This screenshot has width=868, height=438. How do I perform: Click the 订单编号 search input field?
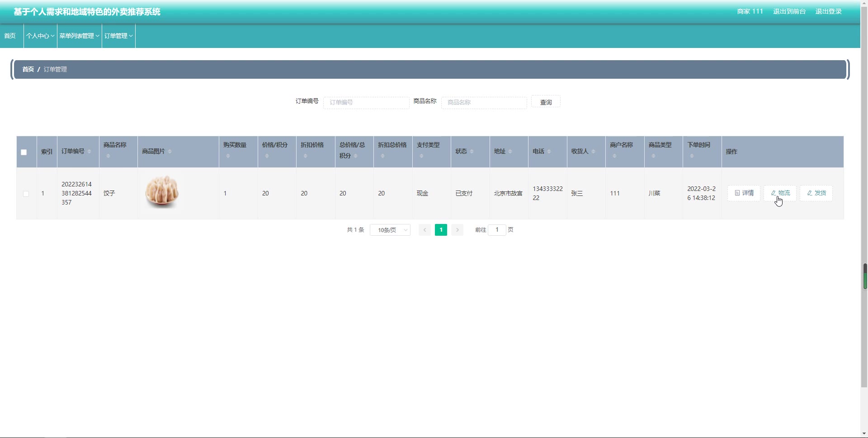tap(366, 103)
